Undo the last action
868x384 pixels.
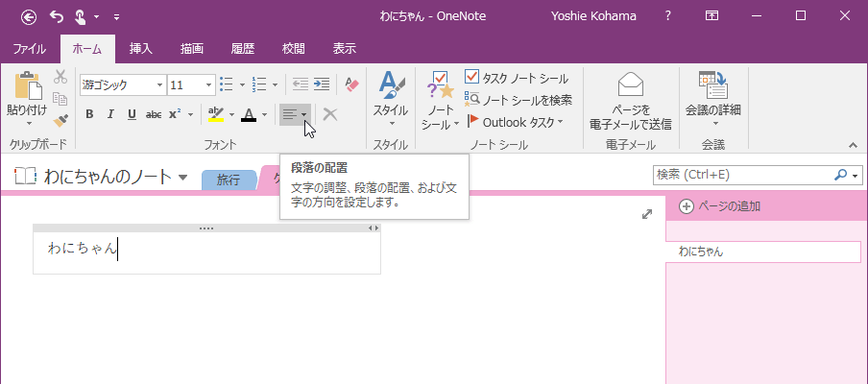pos(57,16)
